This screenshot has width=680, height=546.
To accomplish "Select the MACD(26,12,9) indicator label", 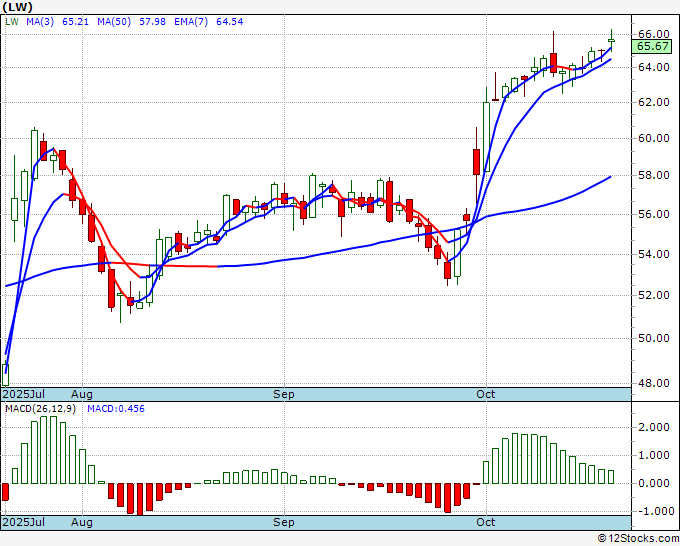I will click(x=40, y=409).
